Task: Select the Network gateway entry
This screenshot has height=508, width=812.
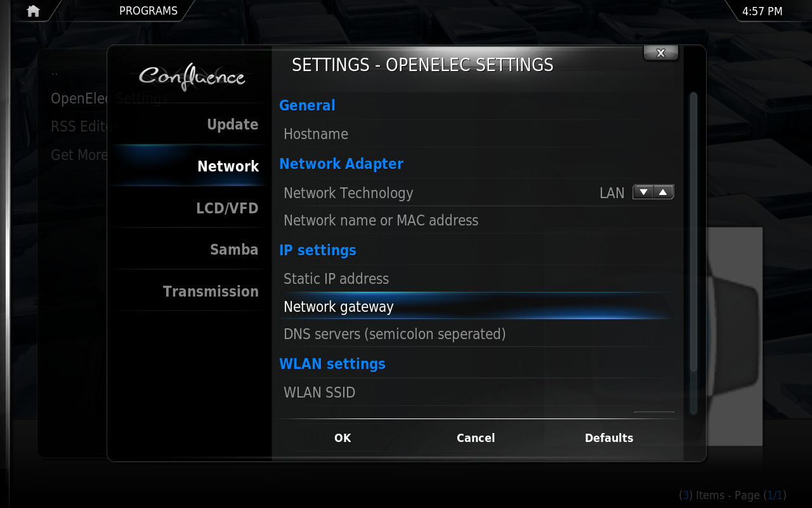Action: coord(476,307)
